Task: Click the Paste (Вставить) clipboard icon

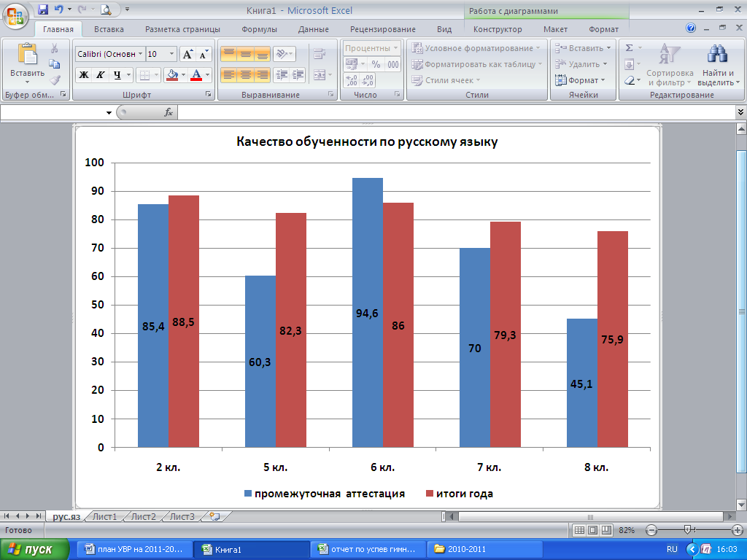Action: pyautogui.click(x=27, y=55)
